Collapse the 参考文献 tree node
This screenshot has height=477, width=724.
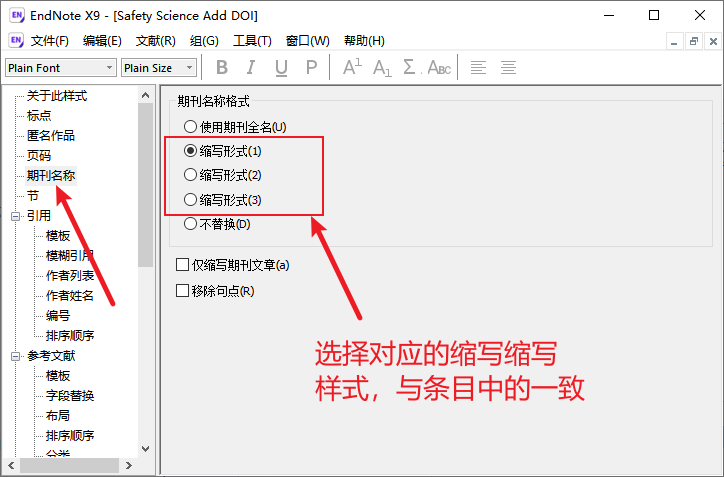[x=15, y=356]
